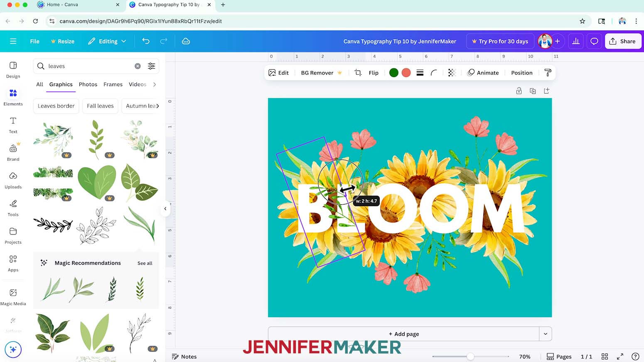Adjust the zoom slider handle
The height and width of the screenshot is (362, 644).
click(470, 357)
